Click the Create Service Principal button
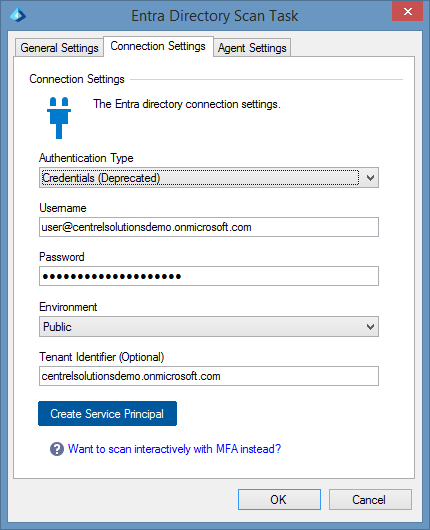Screen dimensions: 430x530 pos(107,413)
